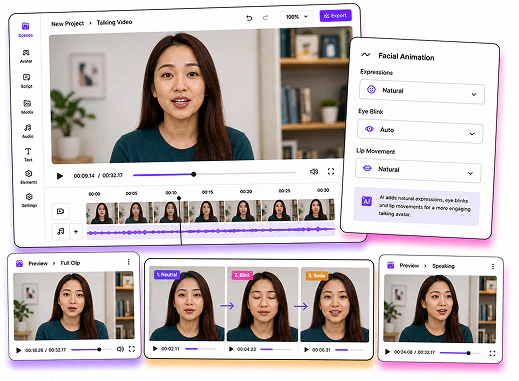Open the Media sidebar panel
This screenshot has height=381, width=519.
27,107
